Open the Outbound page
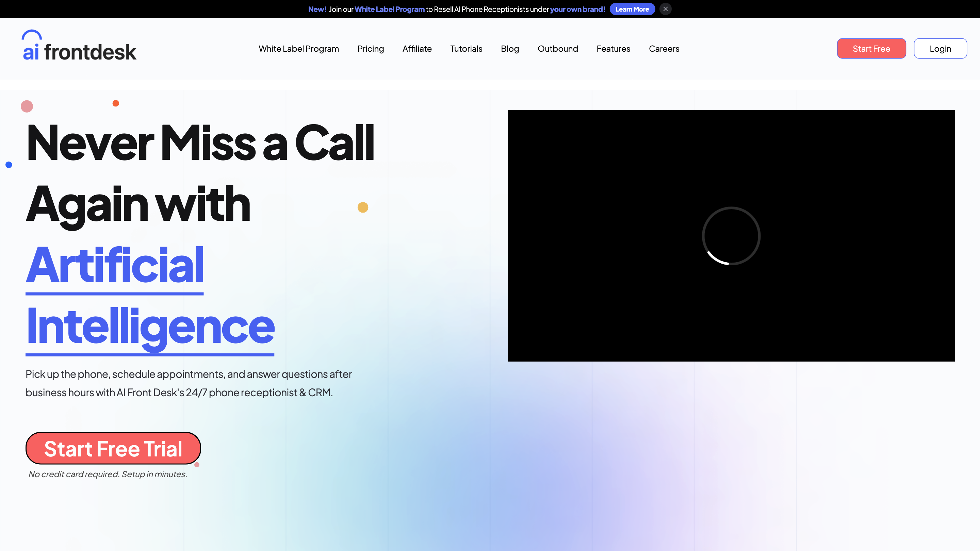The width and height of the screenshot is (980, 551). click(558, 49)
